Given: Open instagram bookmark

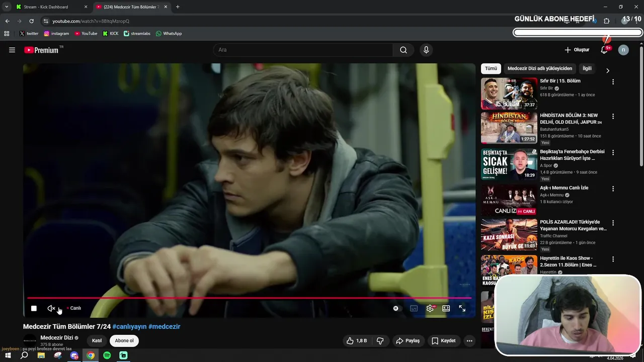Looking at the screenshot, I should 56,34.
